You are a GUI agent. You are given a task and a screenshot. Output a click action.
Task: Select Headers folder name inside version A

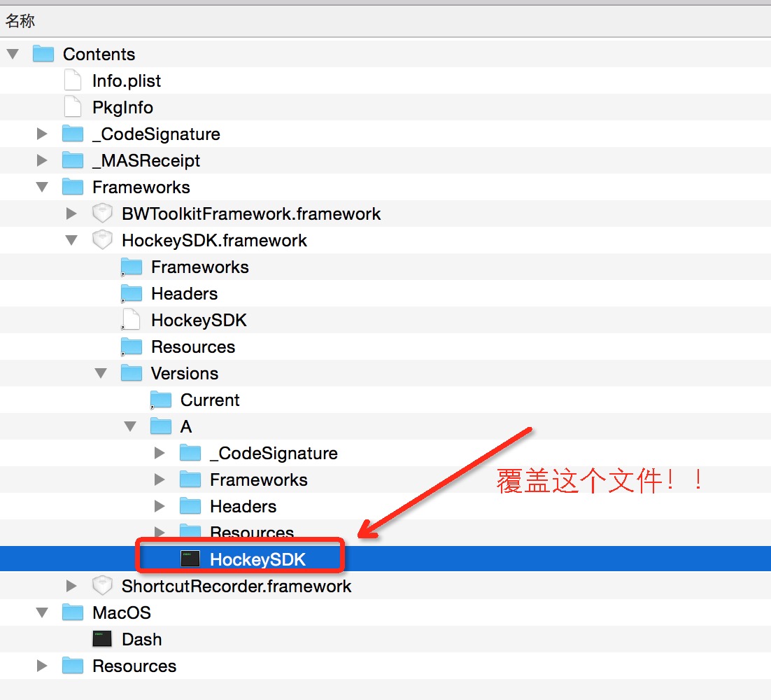[243, 506]
